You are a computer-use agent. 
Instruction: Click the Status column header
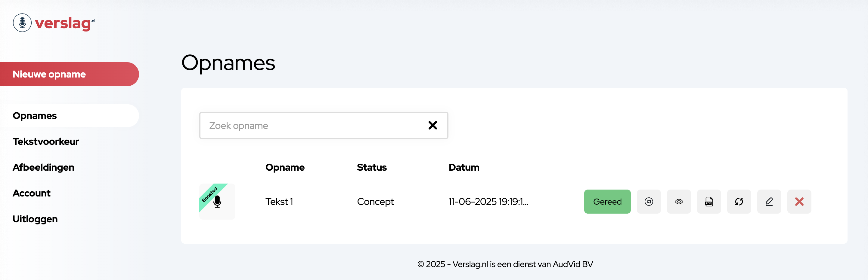pos(371,167)
